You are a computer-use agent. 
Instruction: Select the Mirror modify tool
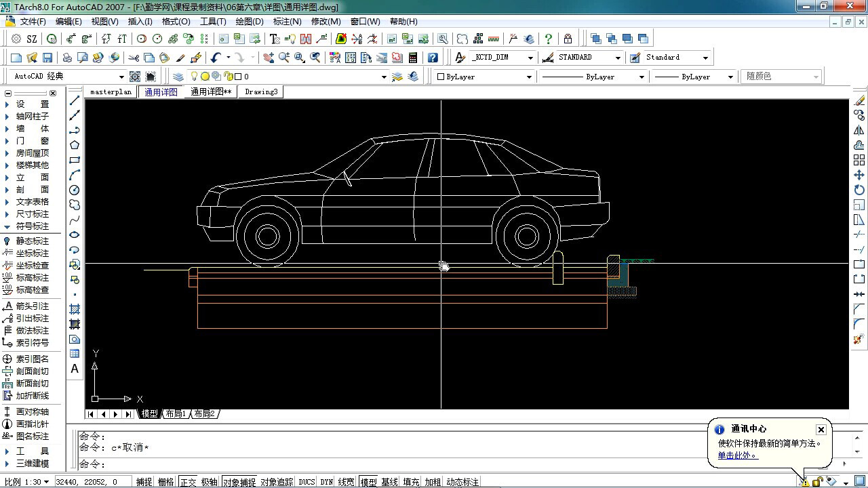[x=859, y=130]
